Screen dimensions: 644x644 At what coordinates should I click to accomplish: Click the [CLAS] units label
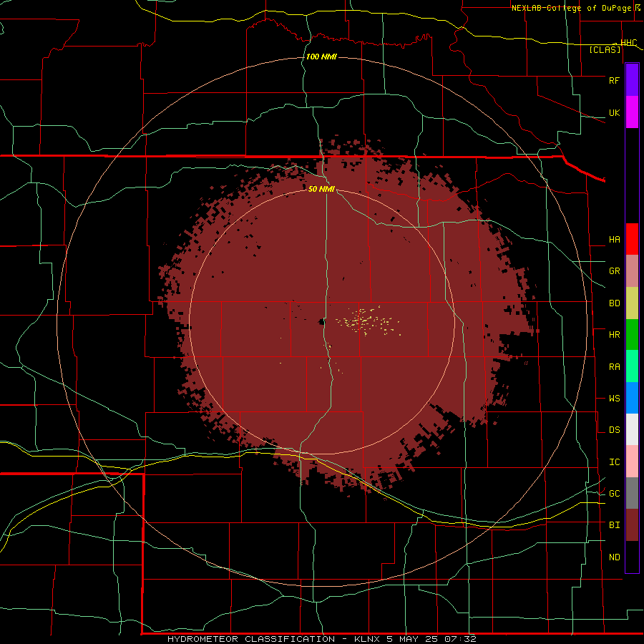click(x=605, y=49)
